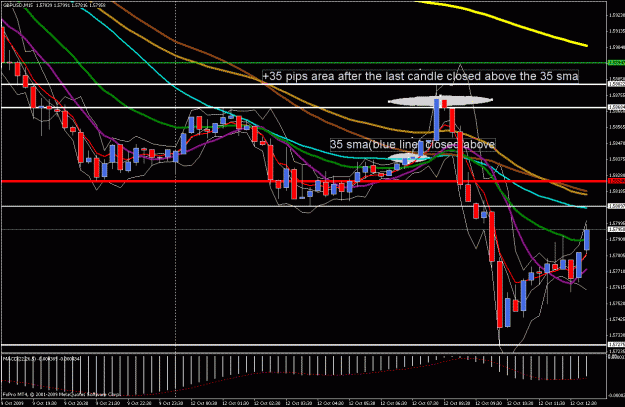Select the '+35 pips area' text label
This screenshot has width=625, height=407.
pyautogui.click(x=420, y=76)
